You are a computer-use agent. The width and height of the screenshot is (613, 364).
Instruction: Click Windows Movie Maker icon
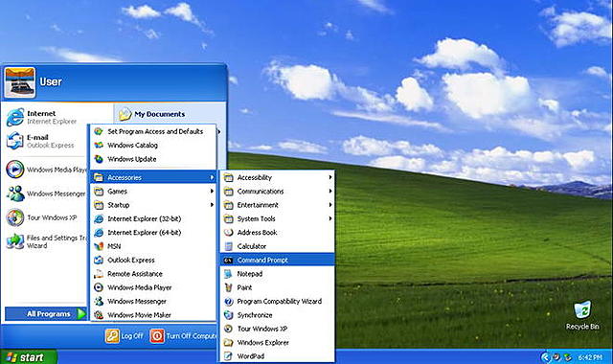click(99, 315)
